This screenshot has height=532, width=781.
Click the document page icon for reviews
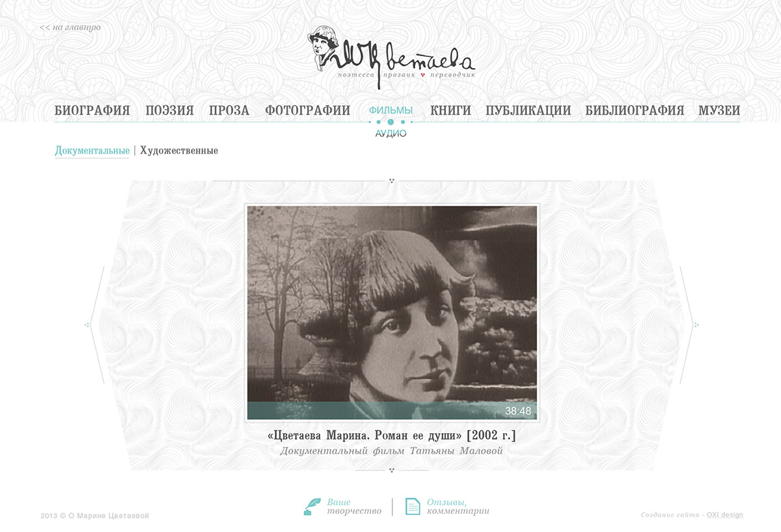(x=413, y=506)
